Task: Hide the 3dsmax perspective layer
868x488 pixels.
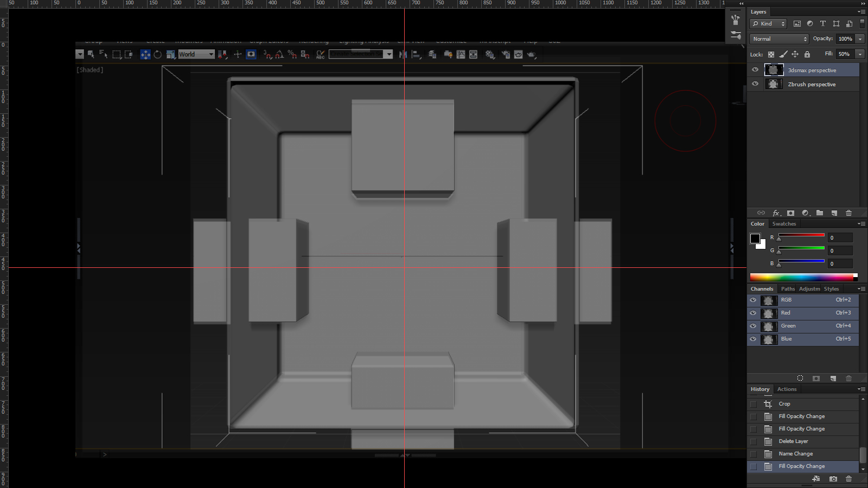Action: pyautogui.click(x=755, y=70)
